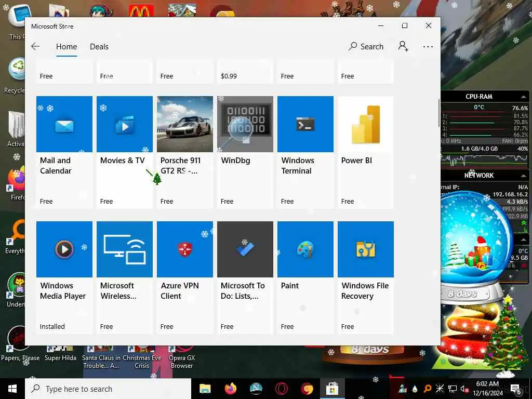
Task: Open the notification center icon
Action: coord(516,389)
